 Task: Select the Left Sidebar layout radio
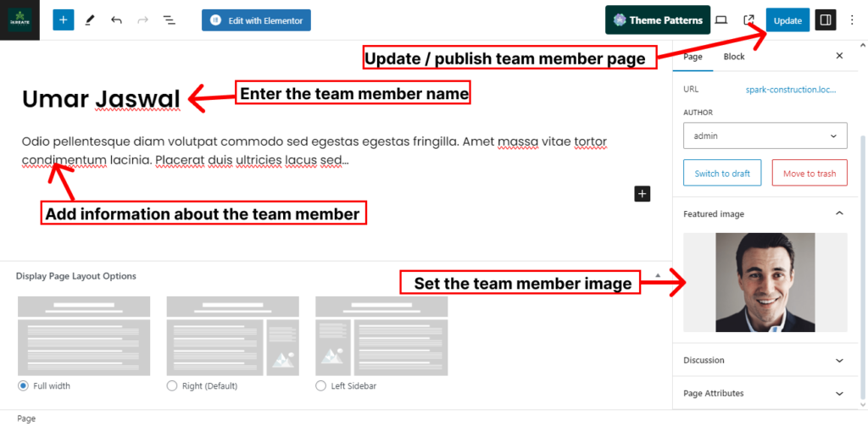pos(320,385)
